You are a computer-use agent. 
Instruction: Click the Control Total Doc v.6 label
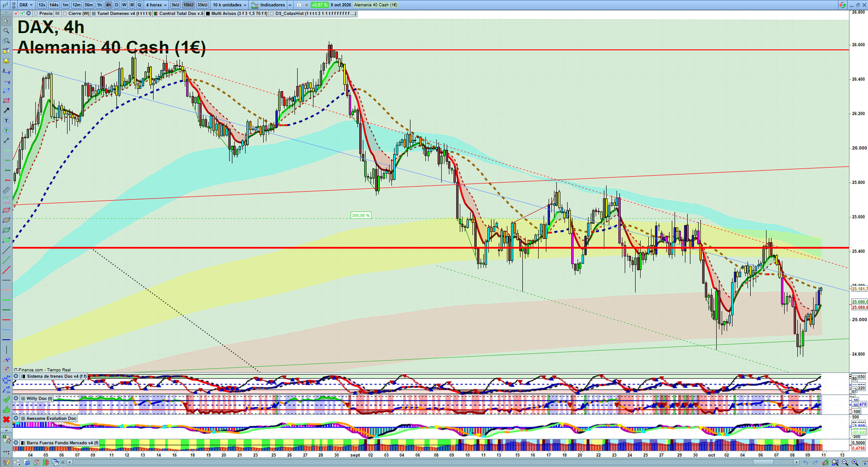(181, 14)
